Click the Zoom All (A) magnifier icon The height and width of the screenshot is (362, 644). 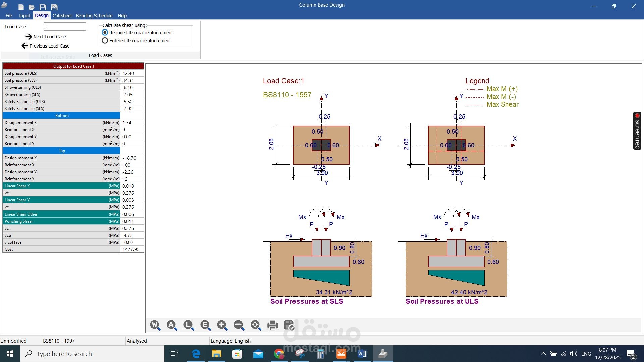172,325
